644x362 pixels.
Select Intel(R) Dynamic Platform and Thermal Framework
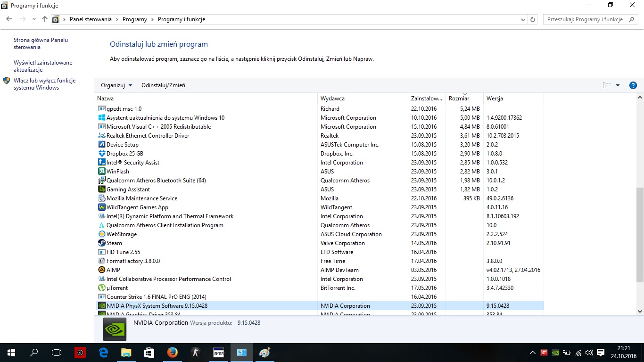pyautogui.click(x=319, y=216)
